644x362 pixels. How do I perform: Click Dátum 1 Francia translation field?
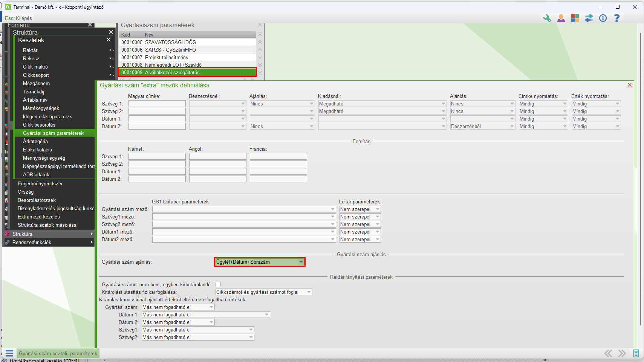coord(278,171)
